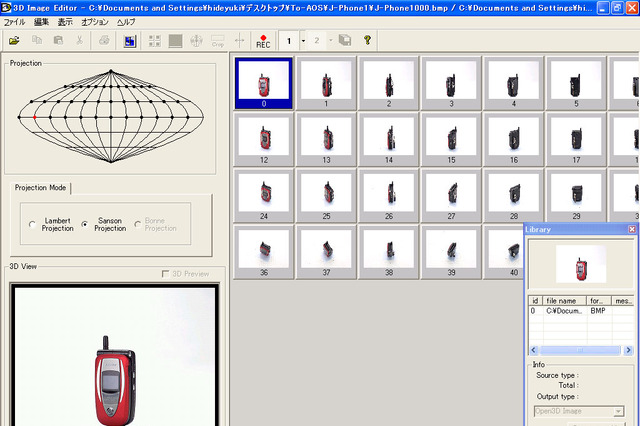Open dropdown arrow next to number 1
Image resolution: width=640 pixels, height=426 pixels.
[301, 41]
